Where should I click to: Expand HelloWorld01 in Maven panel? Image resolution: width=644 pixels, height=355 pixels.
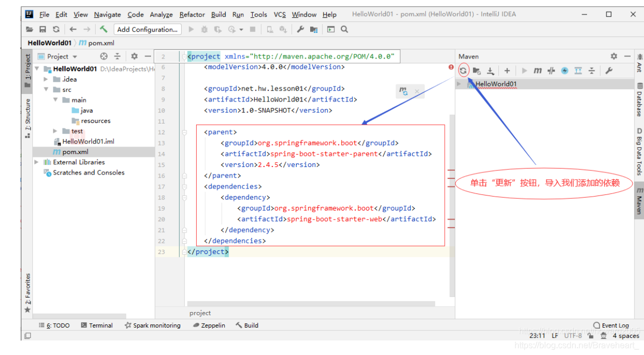tap(459, 84)
